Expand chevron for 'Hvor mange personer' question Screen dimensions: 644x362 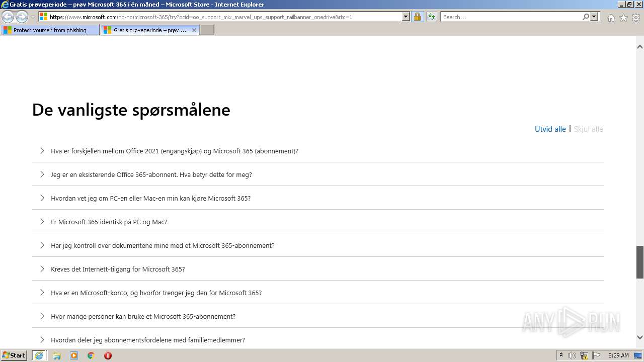pos(42,316)
